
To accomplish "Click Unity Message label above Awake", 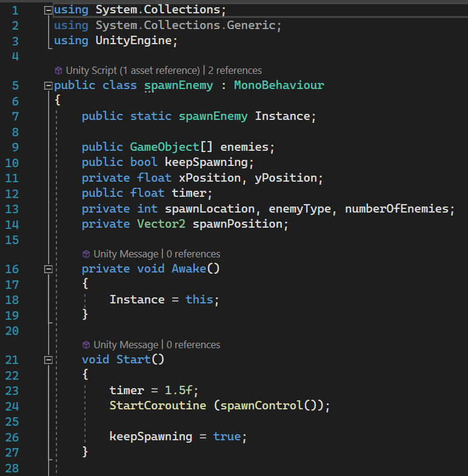I will click(x=126, y=254).
